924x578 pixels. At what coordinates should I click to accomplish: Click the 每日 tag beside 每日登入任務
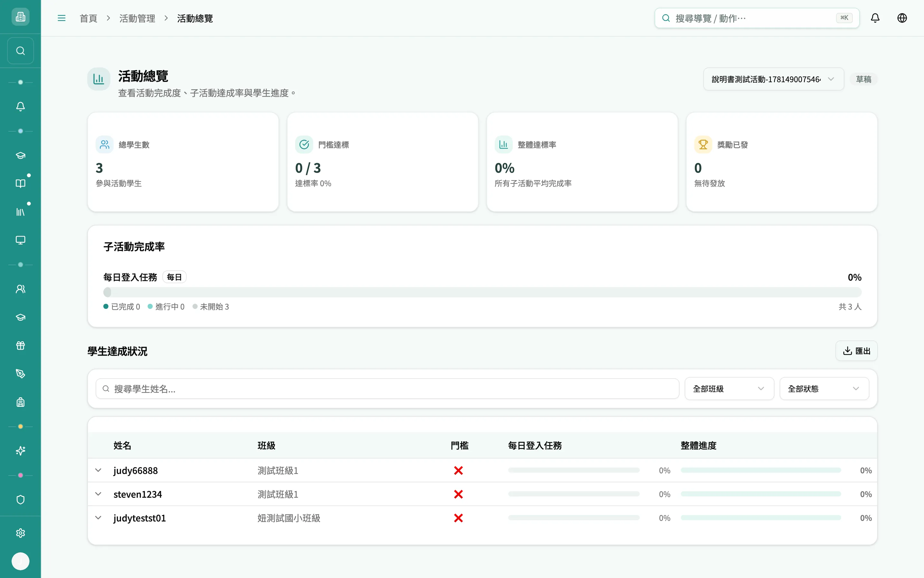[x=175, y=277]
